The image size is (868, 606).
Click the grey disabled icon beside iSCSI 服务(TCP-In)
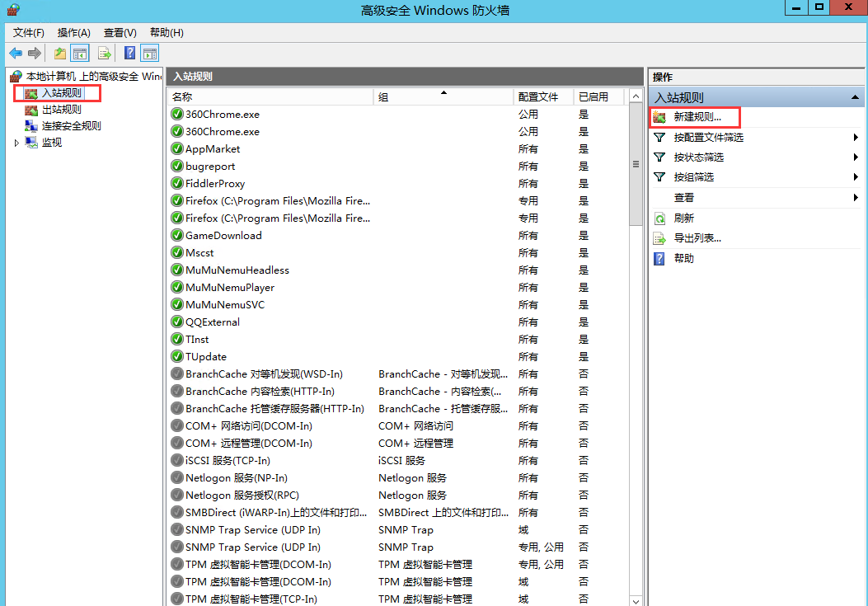[177, 460]
